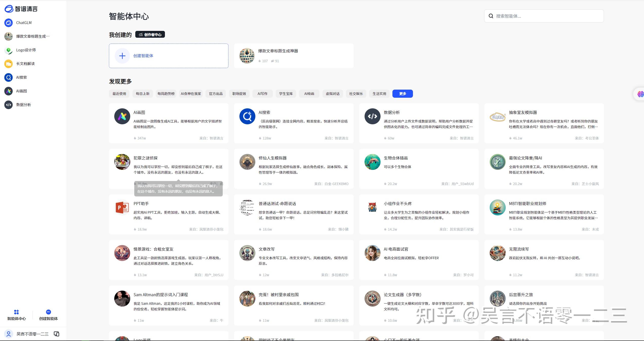Open Logo设计师 in the sidebar

26,50
